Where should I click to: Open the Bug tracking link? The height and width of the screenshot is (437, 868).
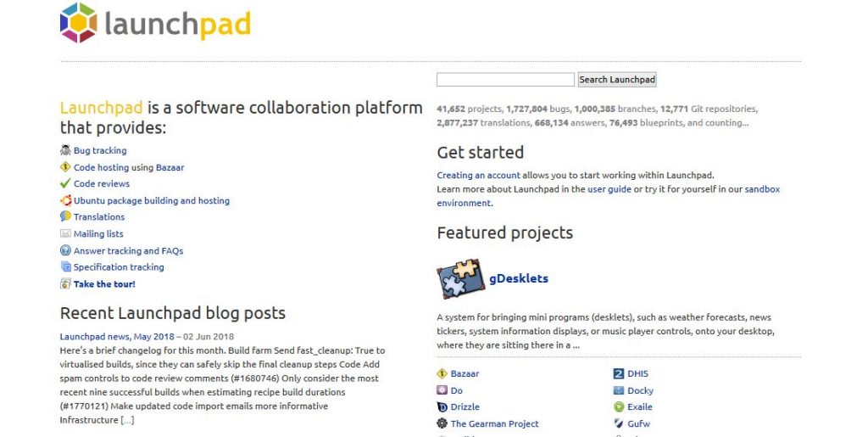point(100,151)
